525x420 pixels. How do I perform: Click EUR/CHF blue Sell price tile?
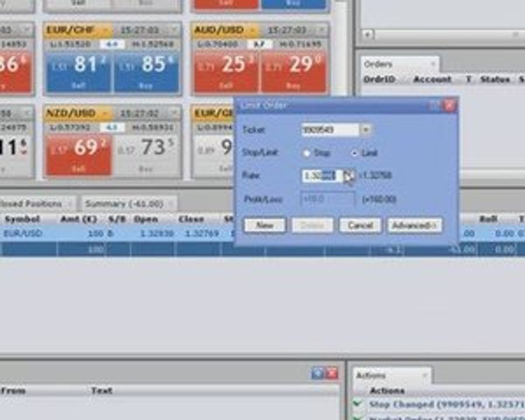pos(79,72)
